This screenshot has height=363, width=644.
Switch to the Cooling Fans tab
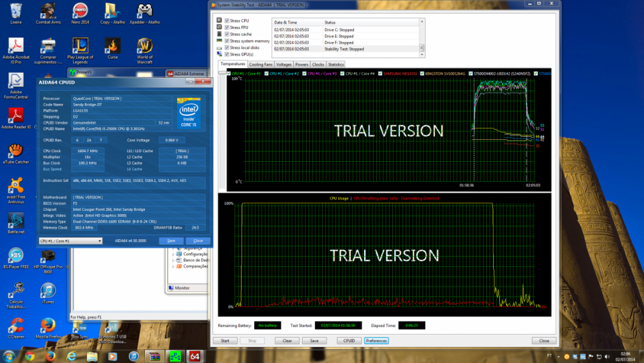click(261, 64)
